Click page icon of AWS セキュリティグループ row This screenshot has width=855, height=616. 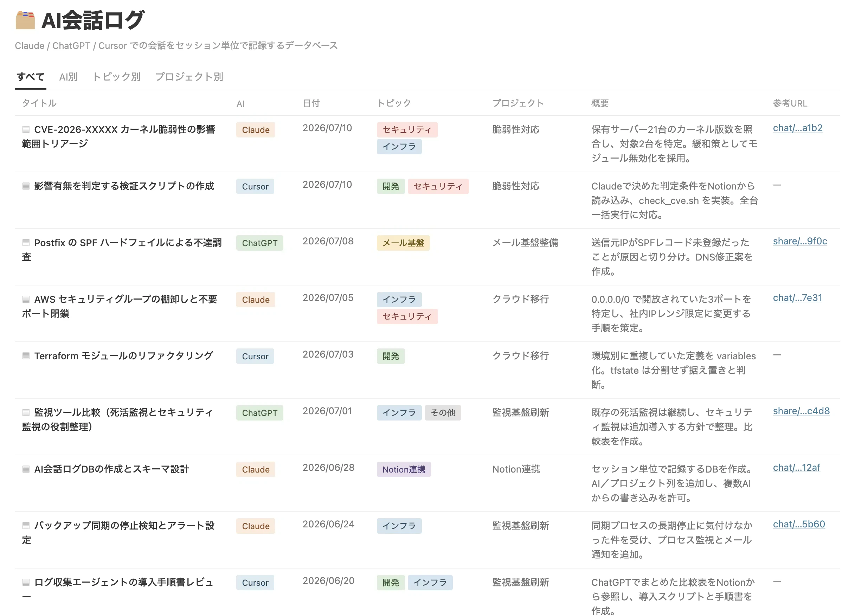[26, 299]
